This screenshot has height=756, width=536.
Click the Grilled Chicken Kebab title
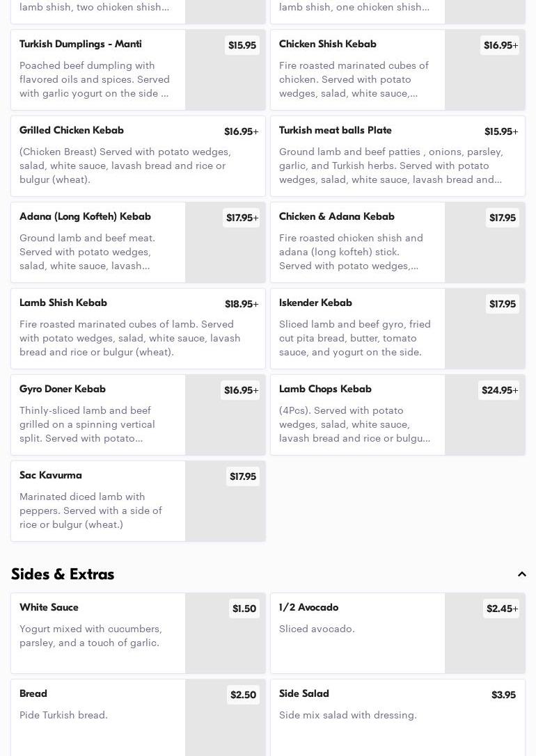72,131
